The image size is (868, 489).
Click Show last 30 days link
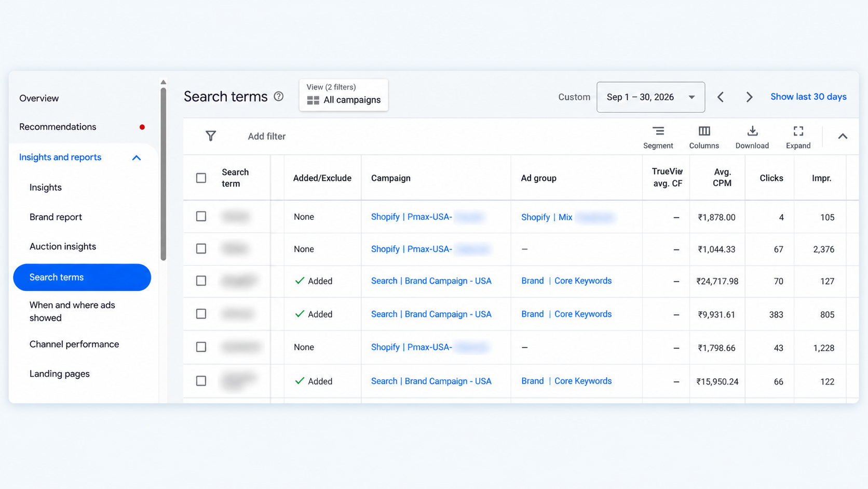click(808, 97)
